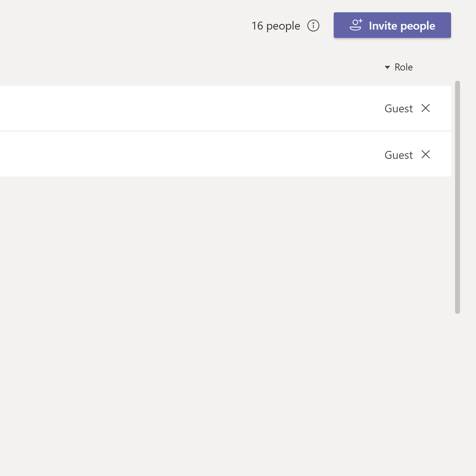Select the Guest label in the second row

pyautogui.click(x=398, y=155)
